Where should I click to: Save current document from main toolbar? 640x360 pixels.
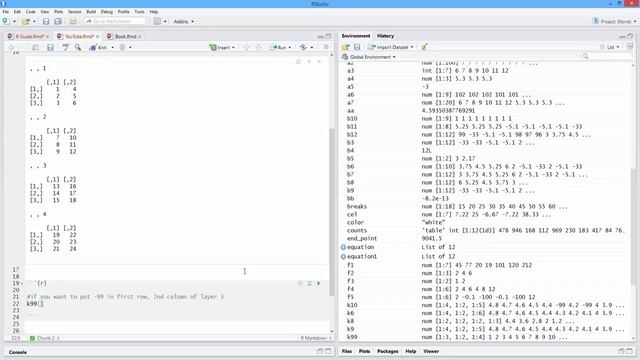tap(46, 21)
